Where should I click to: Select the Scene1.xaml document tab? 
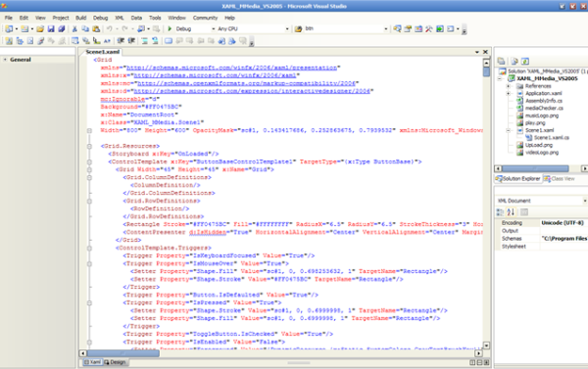click(102, 52)
